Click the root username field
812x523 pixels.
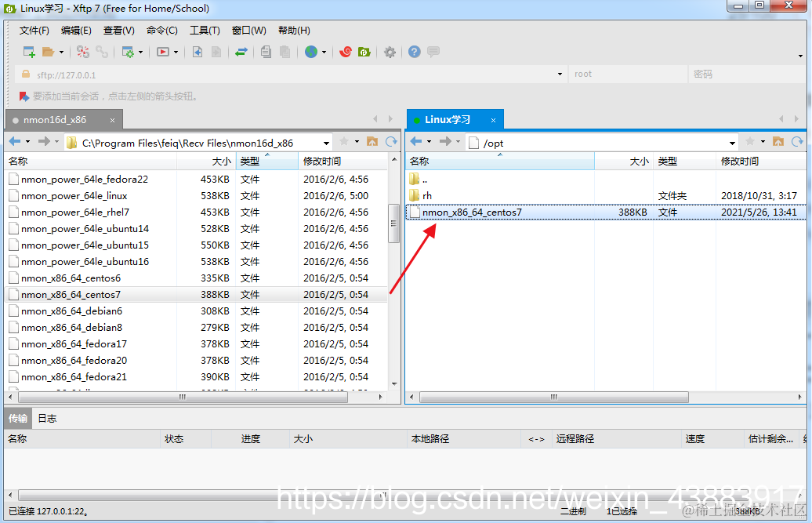628,74
